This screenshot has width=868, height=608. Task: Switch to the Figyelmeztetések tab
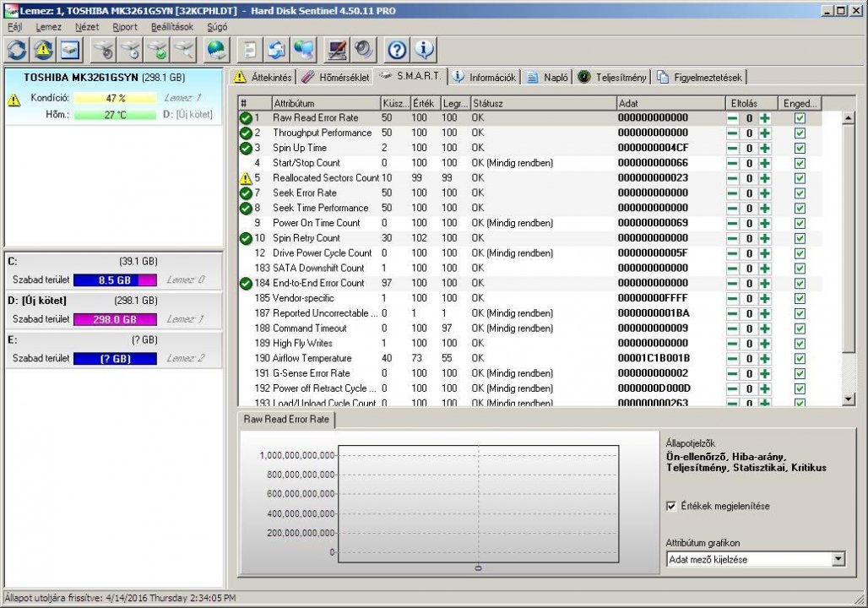(700, 77)
